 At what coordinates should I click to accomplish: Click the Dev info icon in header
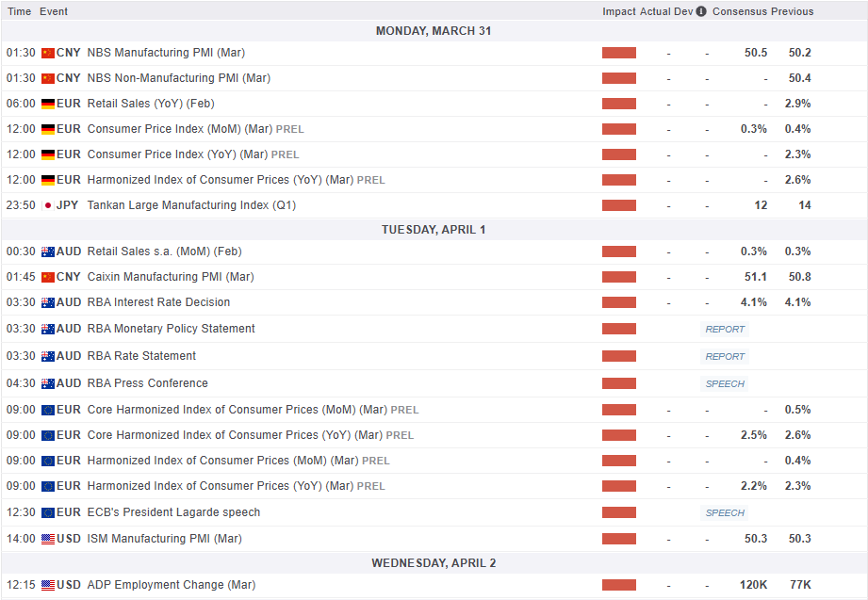click(701, 11)
